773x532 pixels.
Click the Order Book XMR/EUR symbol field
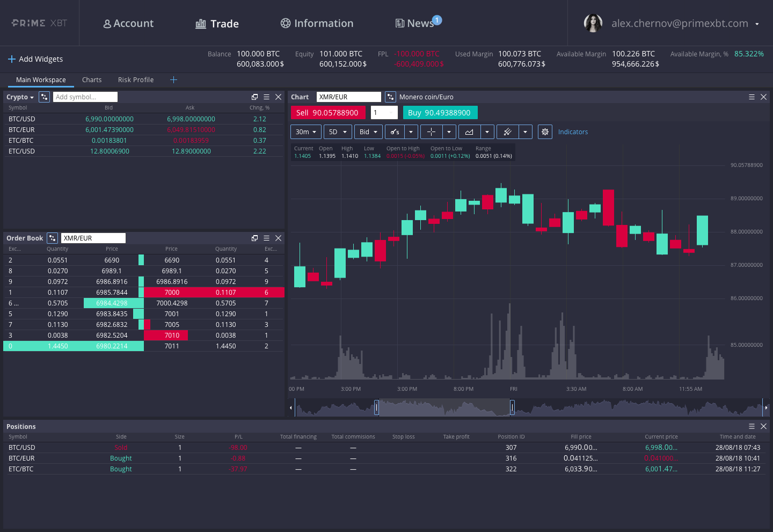coord(93,238)
